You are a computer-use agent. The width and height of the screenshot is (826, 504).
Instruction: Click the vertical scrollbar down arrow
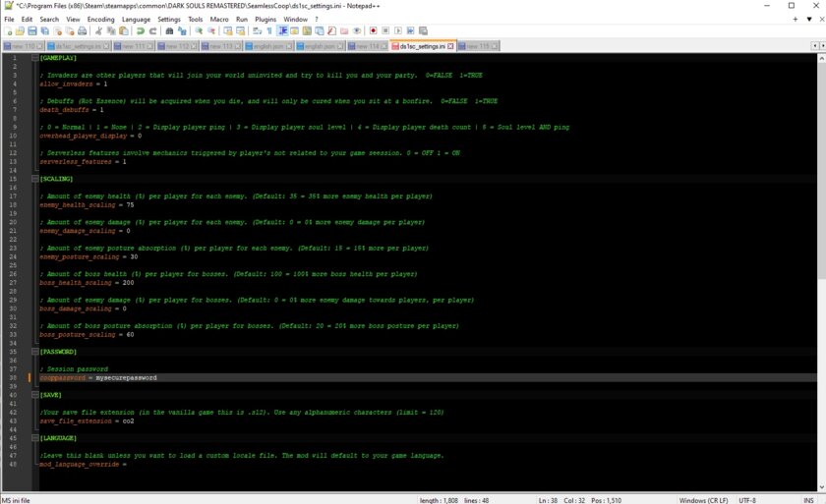tap(821, 487)
